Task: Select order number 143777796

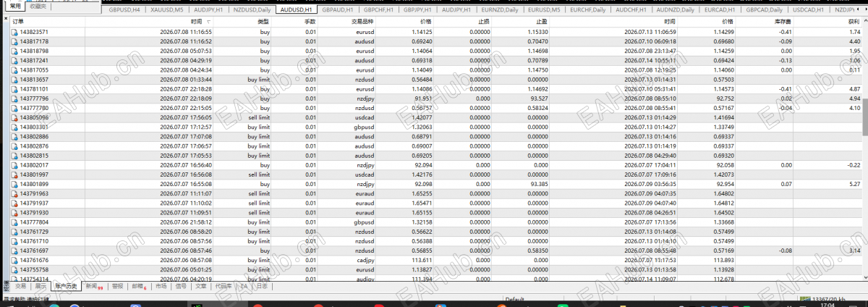Action: click(x=34, y=98)
